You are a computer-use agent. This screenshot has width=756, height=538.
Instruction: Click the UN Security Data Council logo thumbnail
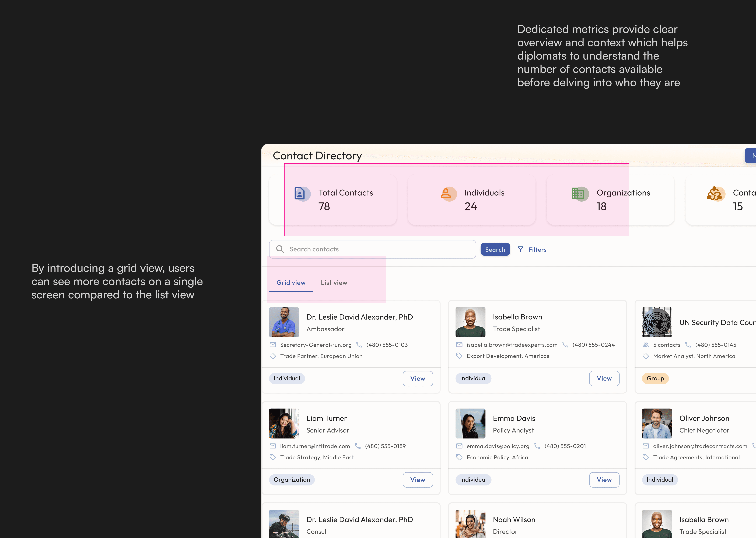(x=657, y=322)
